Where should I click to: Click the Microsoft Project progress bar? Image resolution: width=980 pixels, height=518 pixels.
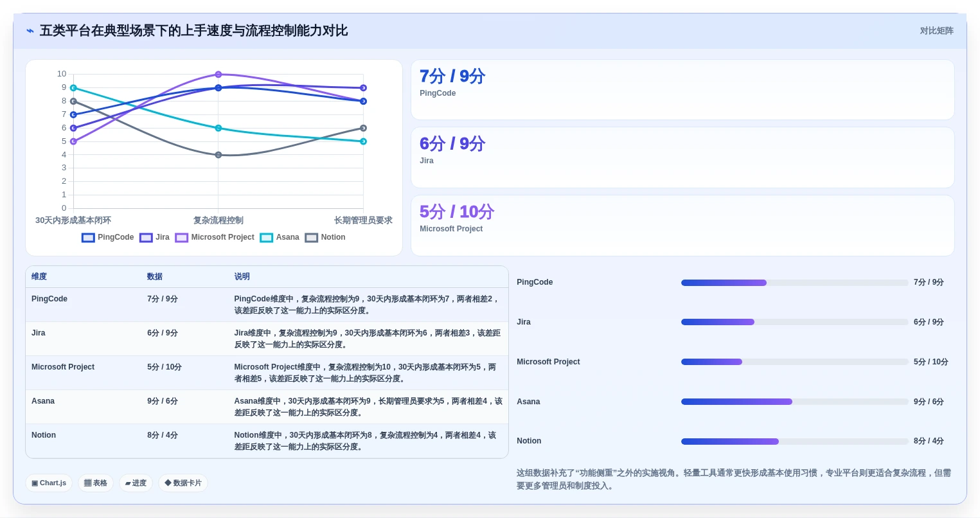pyautogui.click(x=795, y=362)
